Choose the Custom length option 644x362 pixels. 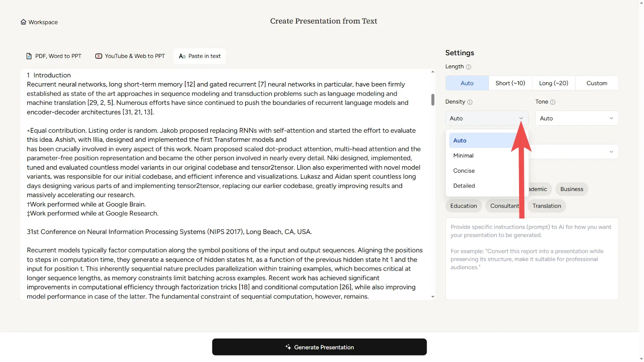tap(597, 83)
